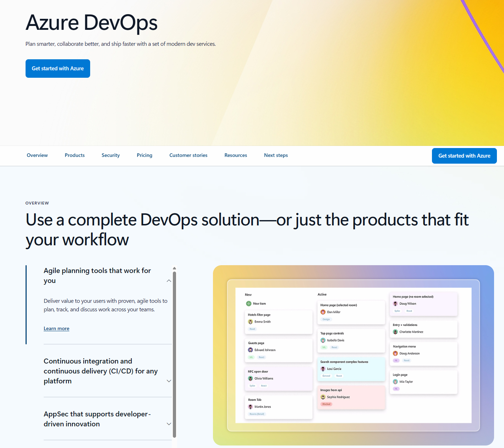Click the Azure Boards kanban preview image
Screen dimensions: 504x448
pyautogui.click(x=354, y=355)
